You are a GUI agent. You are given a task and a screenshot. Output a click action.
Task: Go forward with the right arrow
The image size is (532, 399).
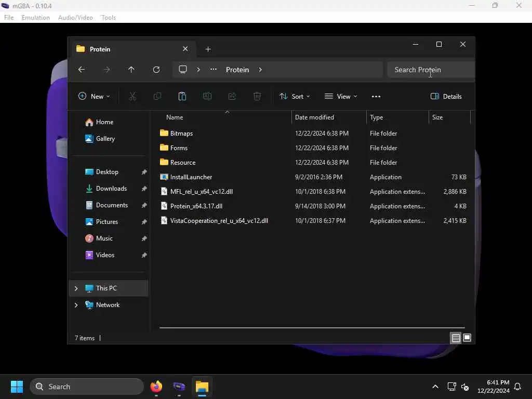tap(107, 70)
